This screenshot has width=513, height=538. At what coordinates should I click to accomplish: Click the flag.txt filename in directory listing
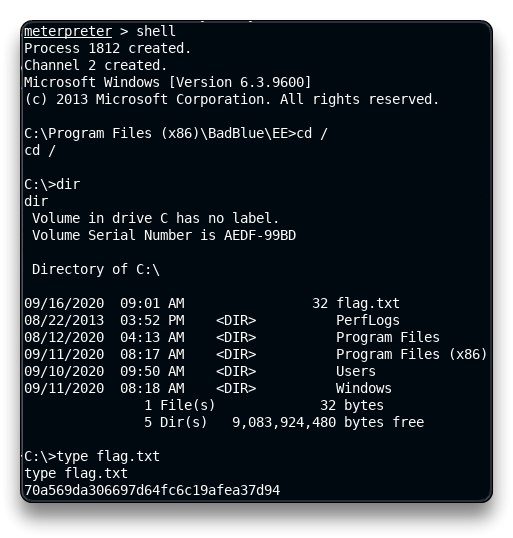tap(368, 303)
